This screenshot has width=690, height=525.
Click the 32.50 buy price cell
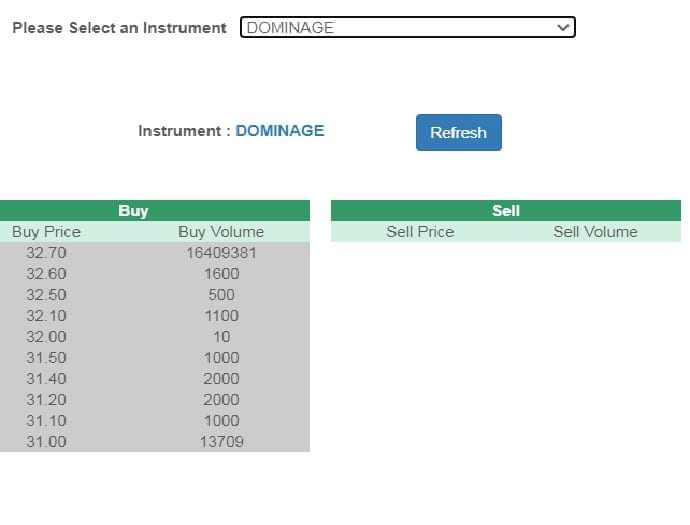tap(46, 295)
